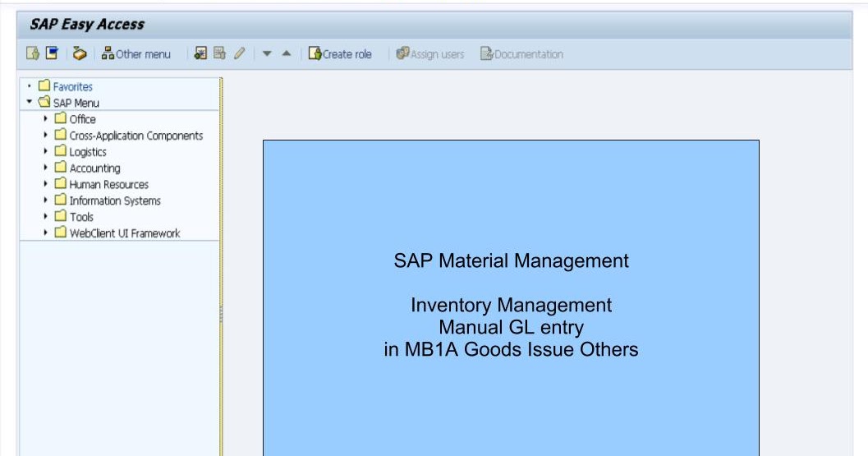This screenshot has width=868, height=456.
Task: Select the Office tree entry
Action: 82,119
